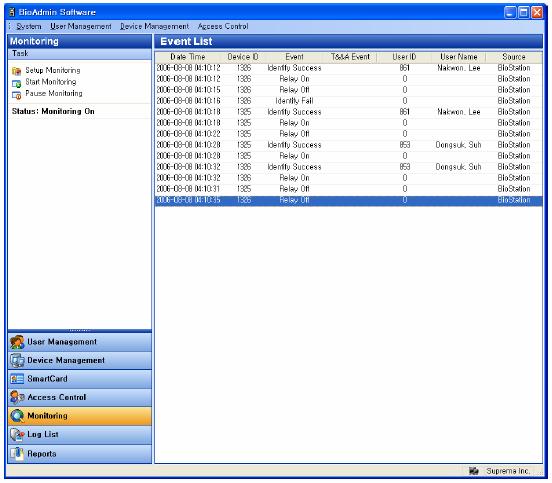
Task: Open the Device Management menu in menu bar
Action: pyautogui.click(x=154, y=26)
